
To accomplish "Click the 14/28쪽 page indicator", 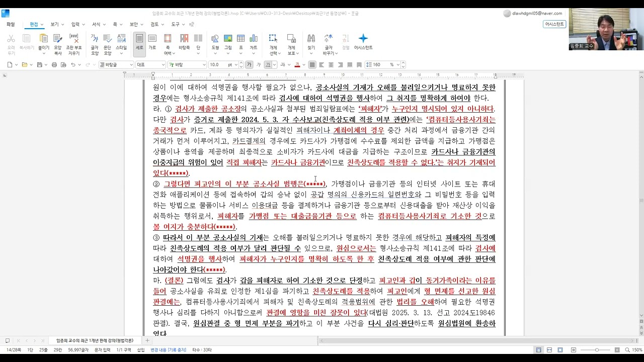I will (x=14, y=350).
